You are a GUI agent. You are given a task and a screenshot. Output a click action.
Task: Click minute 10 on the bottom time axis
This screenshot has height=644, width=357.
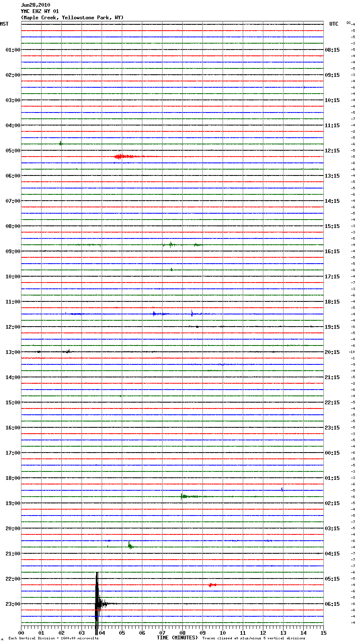223,633
